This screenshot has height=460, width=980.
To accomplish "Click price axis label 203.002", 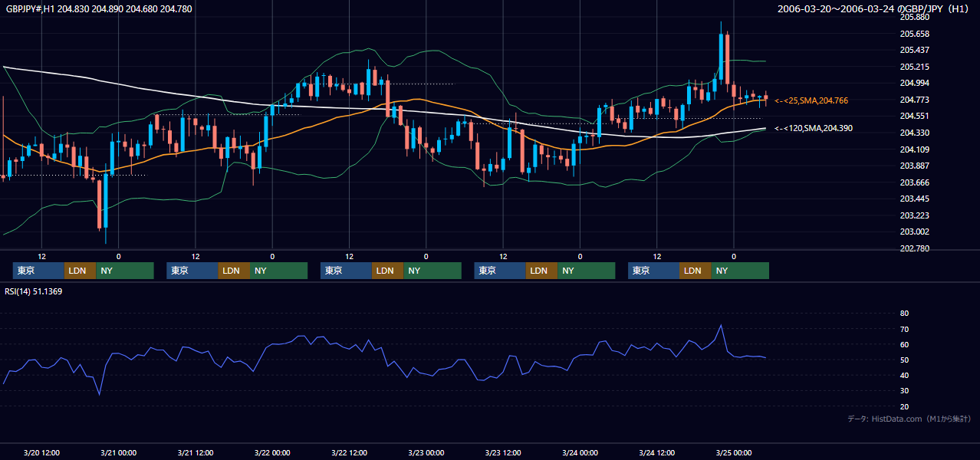I will 914,232.
